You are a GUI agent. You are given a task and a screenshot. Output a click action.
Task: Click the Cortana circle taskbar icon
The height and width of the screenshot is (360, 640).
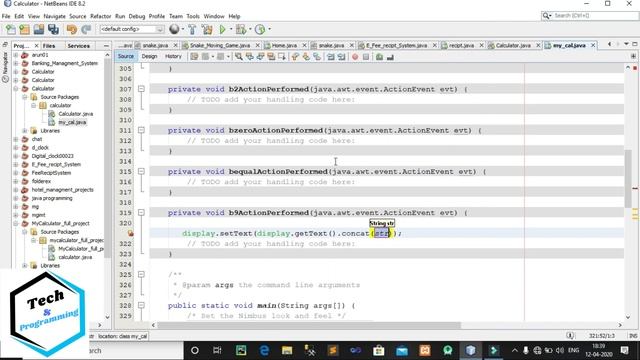click(x=195, y=350)
